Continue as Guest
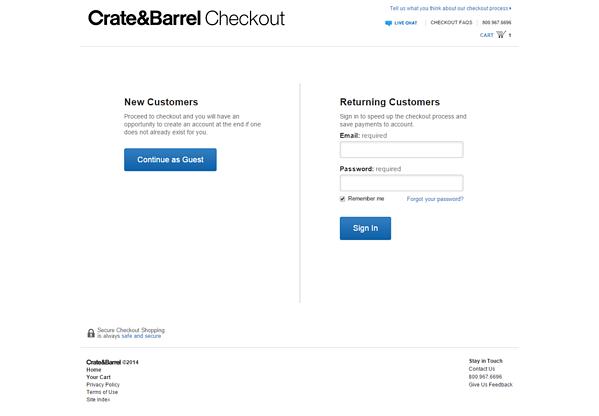599x416 pixels. coord(170,160)
